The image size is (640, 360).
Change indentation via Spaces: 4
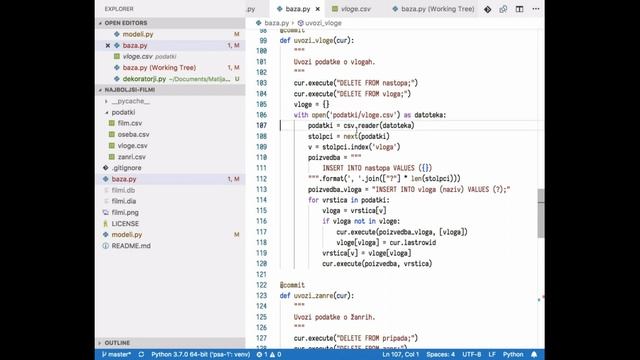pyautogui.click(x=440, y=354)
